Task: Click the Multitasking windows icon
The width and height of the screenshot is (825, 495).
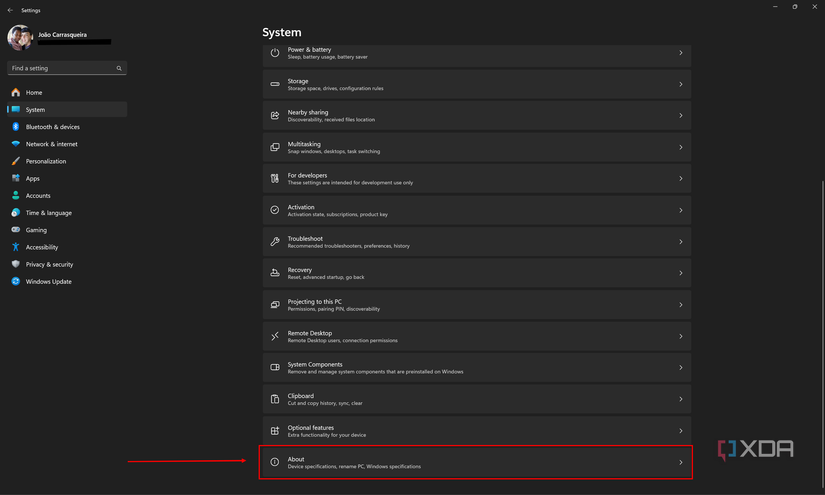Action: pos(275,147)
